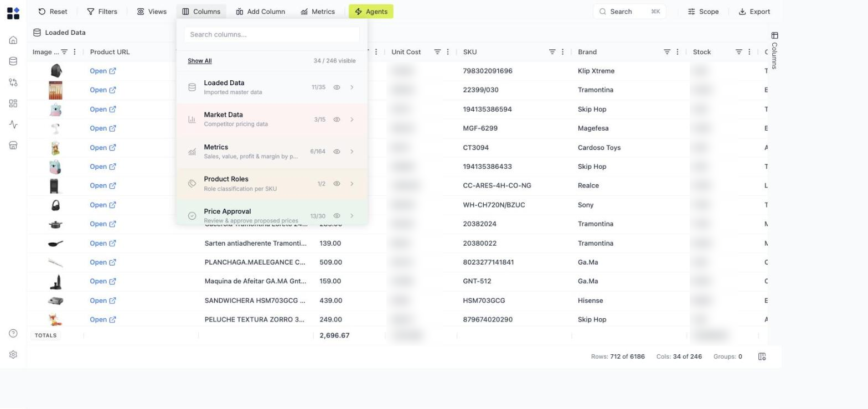Image resolution: width=868 pixels, height=409 pixels.
Task: Expand the Product Roles group chevron
Action: [352, 184]
